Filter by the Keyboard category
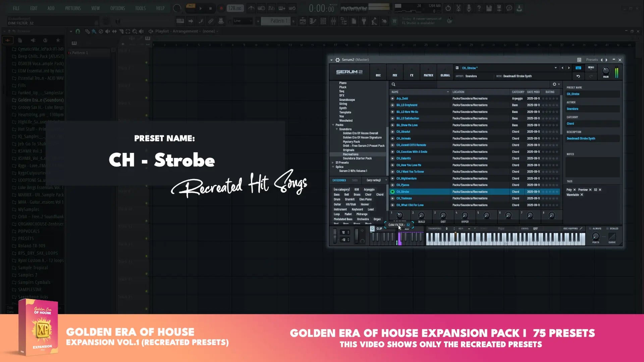Screen dimensions: 644x362 tap(357, 209)
